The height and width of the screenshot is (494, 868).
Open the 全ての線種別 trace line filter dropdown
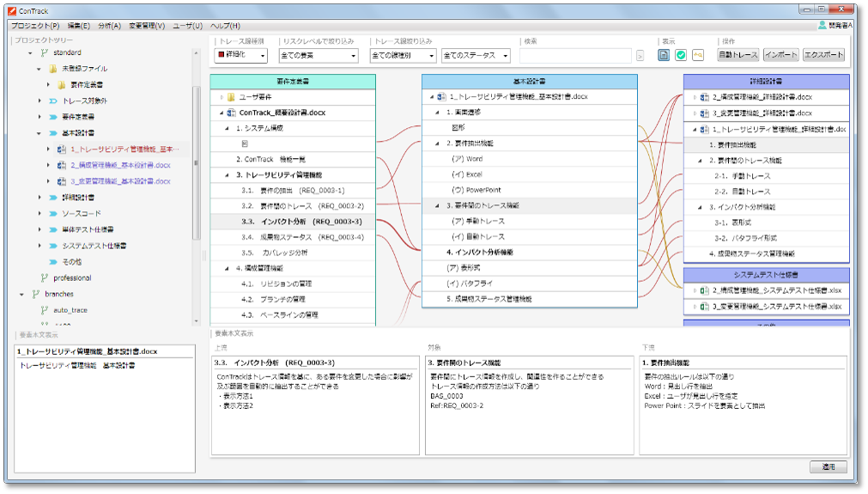tap(403, 55)
